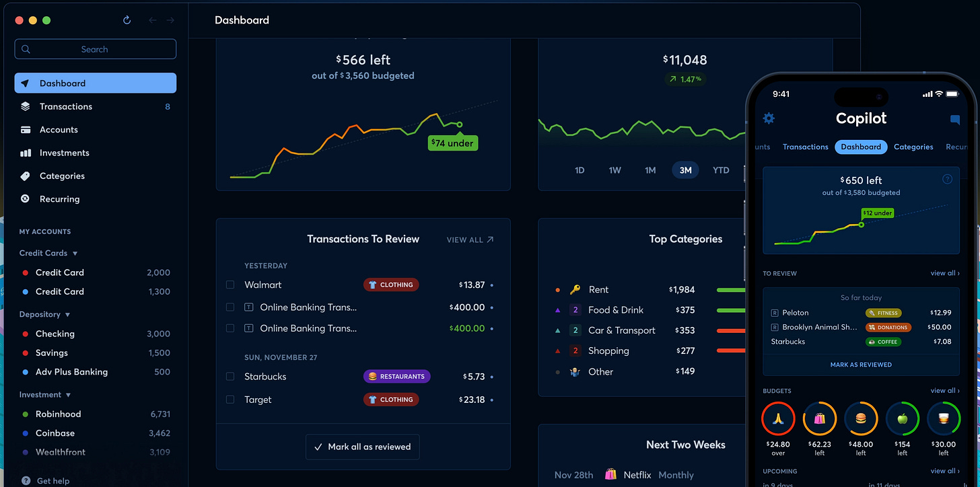Open the Starbucks RESTAURANTS category tag
This screenshot has height=487, width=980.
pos(396,377)
